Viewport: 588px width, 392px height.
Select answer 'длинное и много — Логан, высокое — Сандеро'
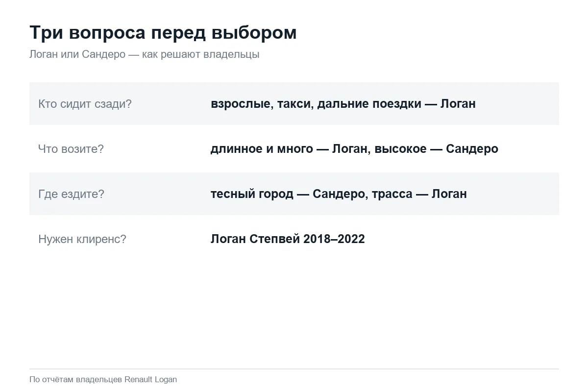pyautogui.click(x=354, y=149)
